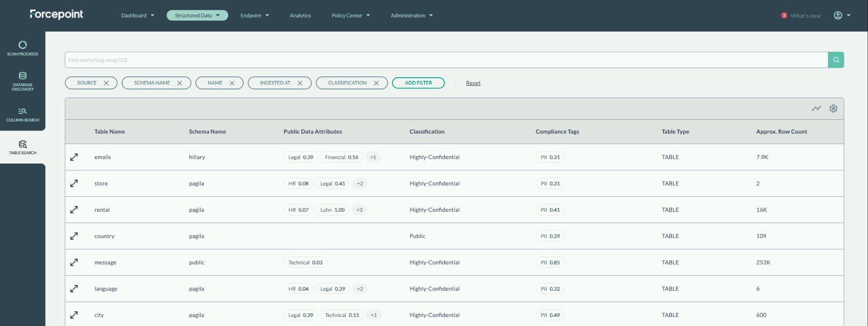
Task: Click the ADD FILTER button
Action: click(418, 83)
